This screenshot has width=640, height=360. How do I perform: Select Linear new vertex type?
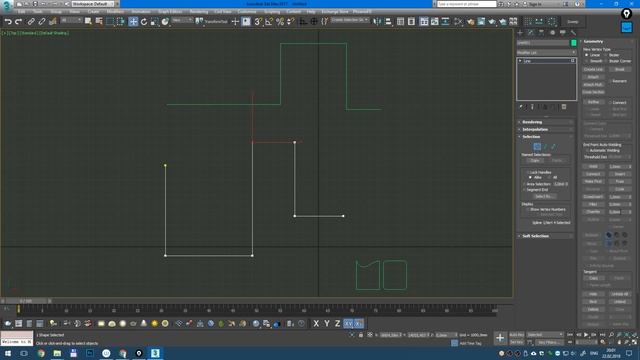(x=587, y=55)
